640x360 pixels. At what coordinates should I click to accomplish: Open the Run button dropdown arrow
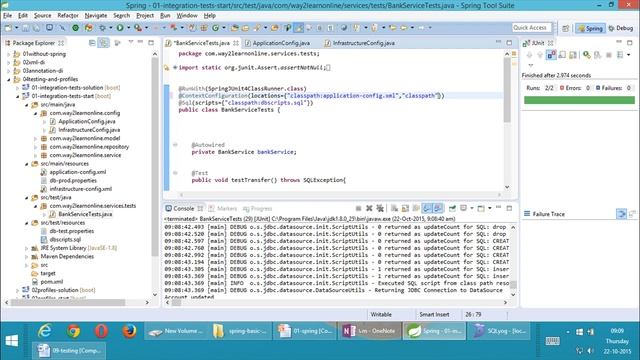pyautogui.click(x=128, y=28)
